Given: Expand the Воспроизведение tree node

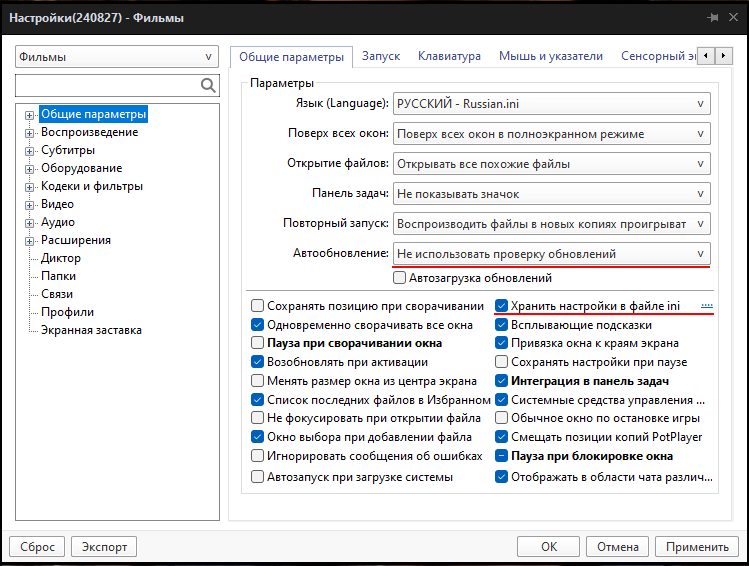Looking at the screenshot, I should (30, 133).
